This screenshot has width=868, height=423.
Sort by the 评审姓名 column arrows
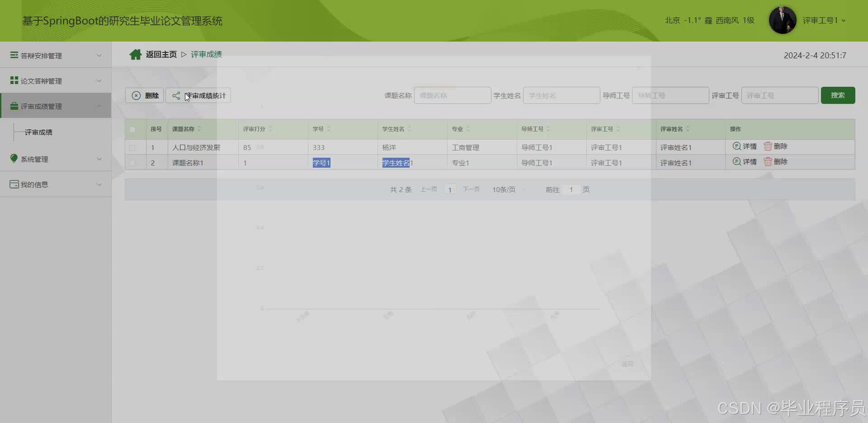[x=688, y=129]
